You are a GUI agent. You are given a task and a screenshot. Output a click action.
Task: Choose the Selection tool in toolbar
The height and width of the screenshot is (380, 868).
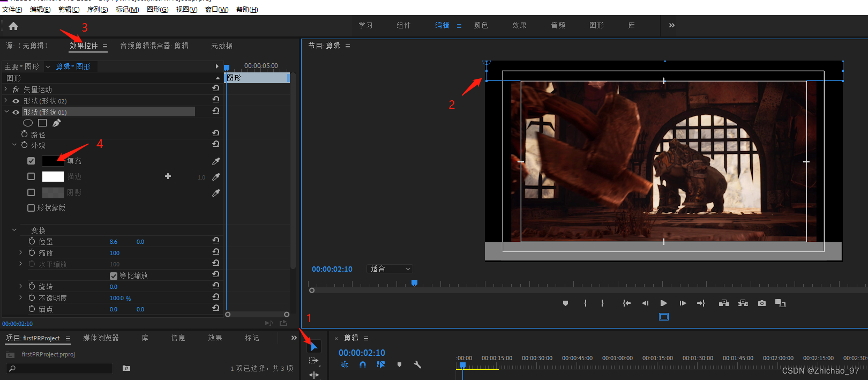click(314, 346)
